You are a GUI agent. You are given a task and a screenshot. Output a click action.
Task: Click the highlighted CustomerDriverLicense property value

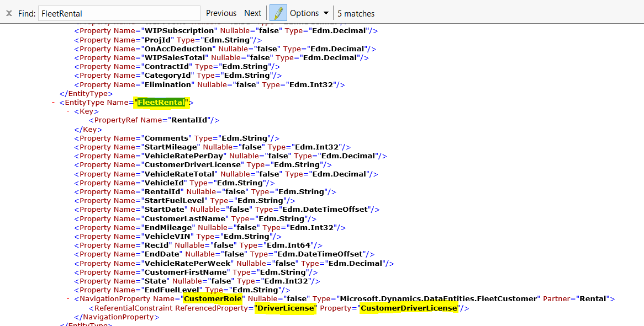(409, 308)
